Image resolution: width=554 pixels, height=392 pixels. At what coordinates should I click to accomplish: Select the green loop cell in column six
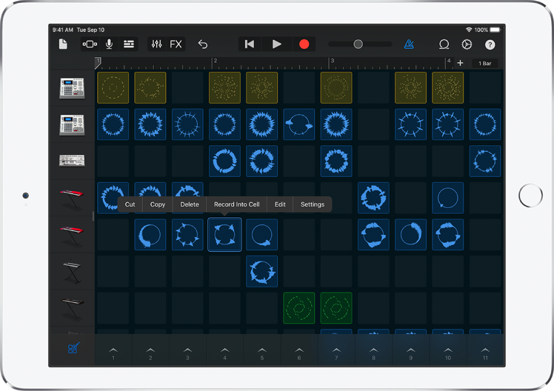click(x=299, y=308)
